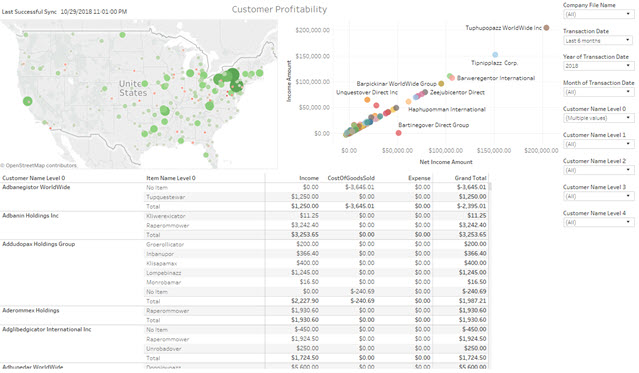Click the Unrobadover item name

tap(164, 349)
